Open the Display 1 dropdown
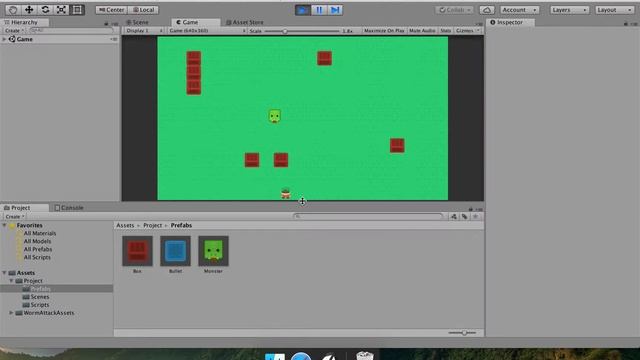 144,31
